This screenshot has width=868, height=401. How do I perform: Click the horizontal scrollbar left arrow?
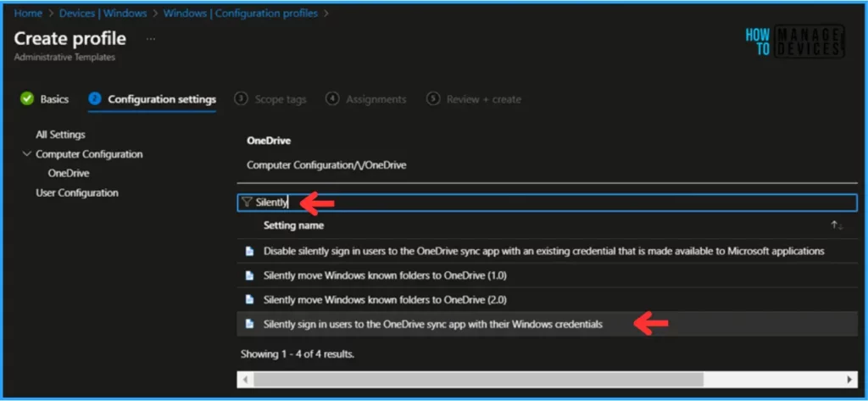(245, 380)
